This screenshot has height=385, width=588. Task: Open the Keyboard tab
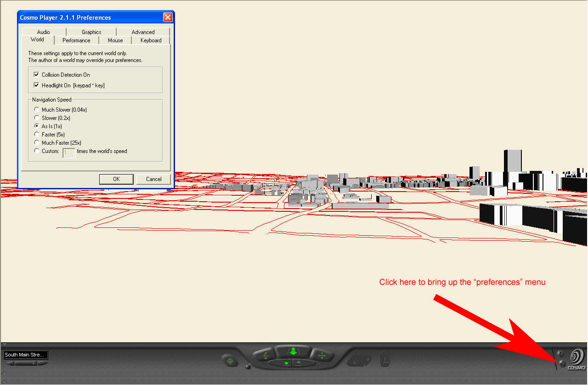click(x=151, y=40)
